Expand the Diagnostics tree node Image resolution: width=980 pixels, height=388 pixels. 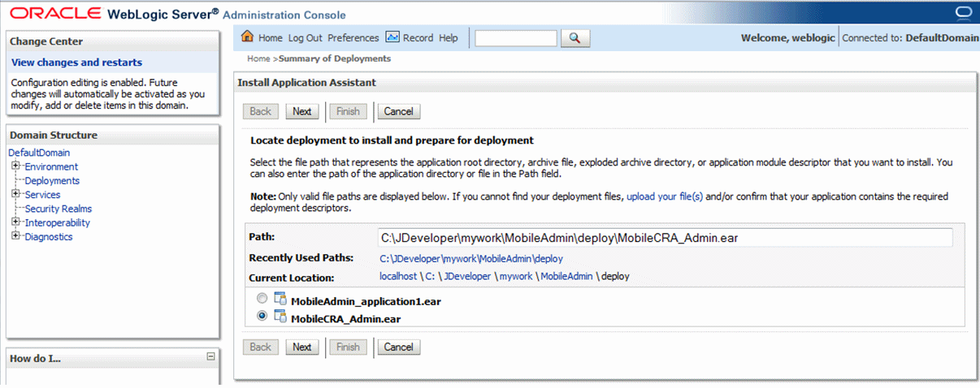(15, 236)
